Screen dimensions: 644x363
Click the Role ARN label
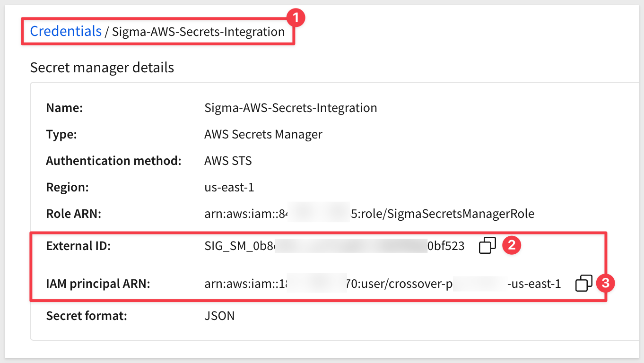point(74,214)
